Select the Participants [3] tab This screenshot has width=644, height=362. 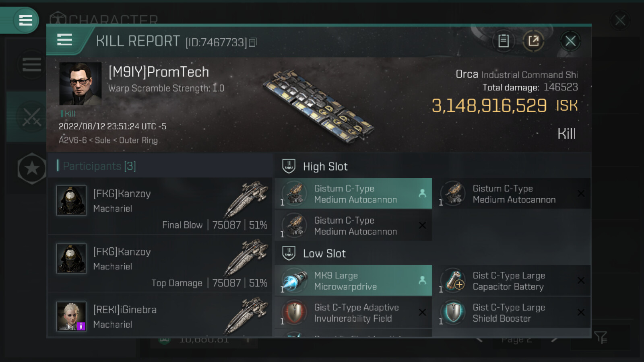tap(99, 166)
